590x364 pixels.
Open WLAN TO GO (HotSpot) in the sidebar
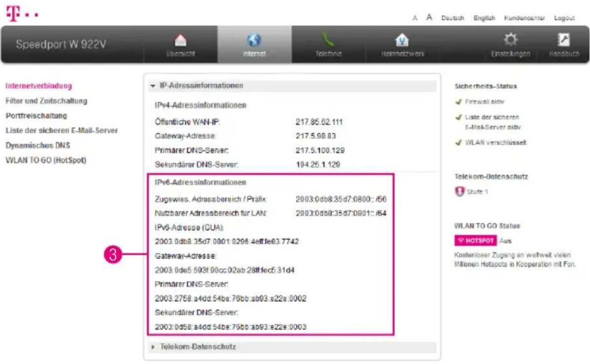pos(45,160)
